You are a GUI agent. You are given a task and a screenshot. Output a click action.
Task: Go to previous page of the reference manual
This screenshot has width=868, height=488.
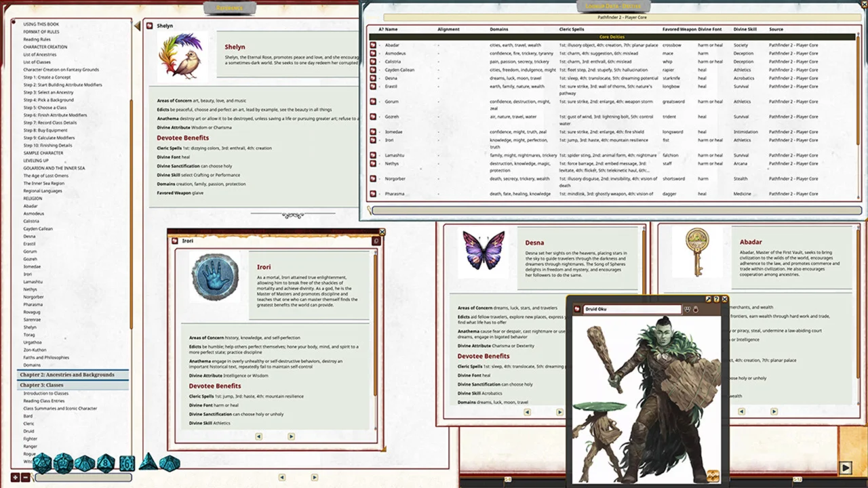pyautogui.click(x=281, y=477)
